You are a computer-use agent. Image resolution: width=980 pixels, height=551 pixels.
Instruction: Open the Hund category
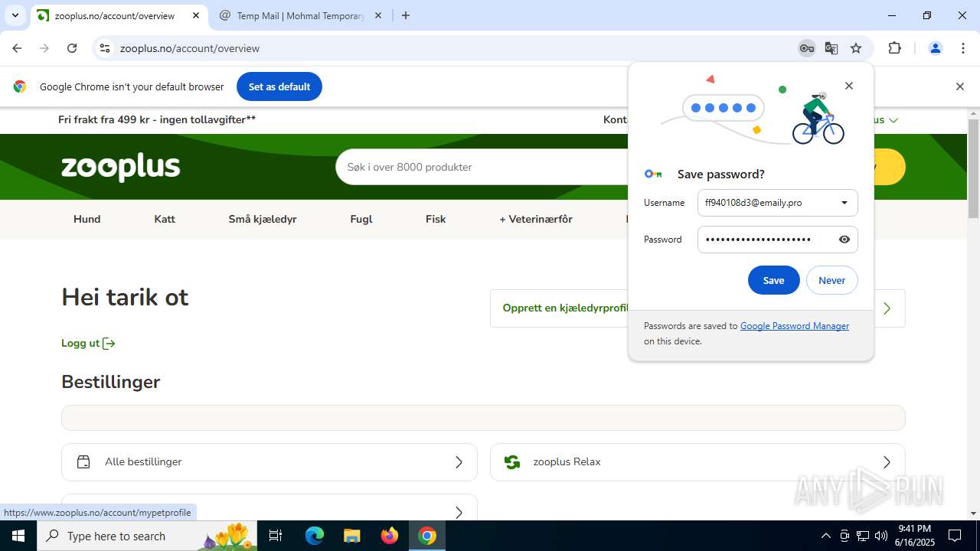click(87, 219)
